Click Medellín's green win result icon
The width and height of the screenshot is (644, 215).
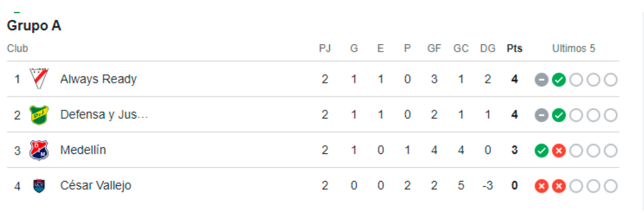pyautogui.click(x=541, y=151)
